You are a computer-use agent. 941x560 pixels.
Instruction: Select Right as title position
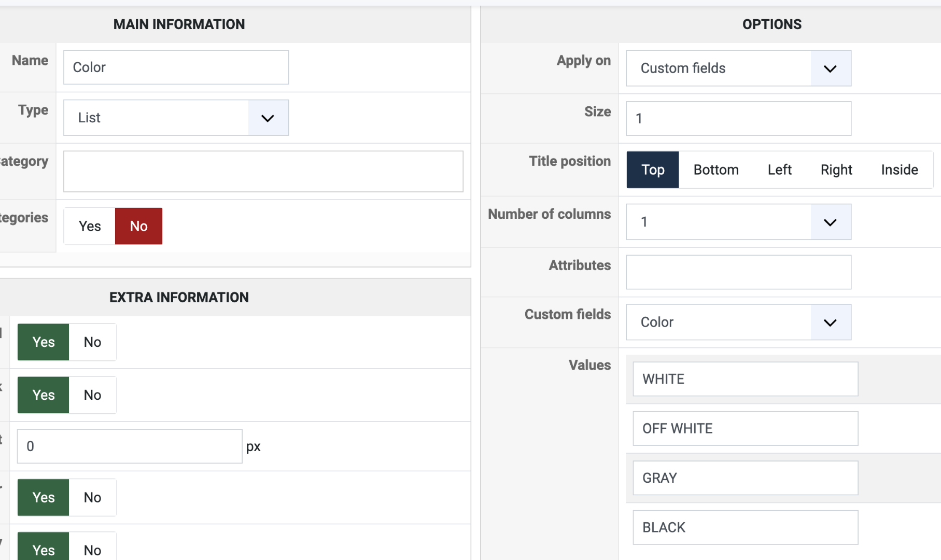click(x=836, y=170)
